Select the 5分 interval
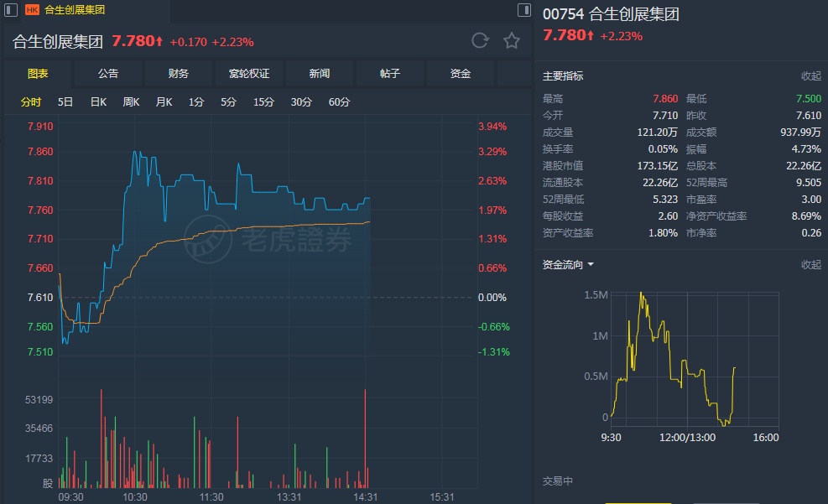Image resolution: width=828 pixels, height=504 pixels. (x=228, y=101)
